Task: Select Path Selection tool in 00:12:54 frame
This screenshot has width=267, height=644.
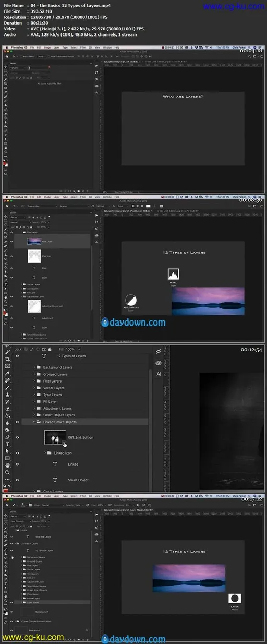Action: [7, 451]
